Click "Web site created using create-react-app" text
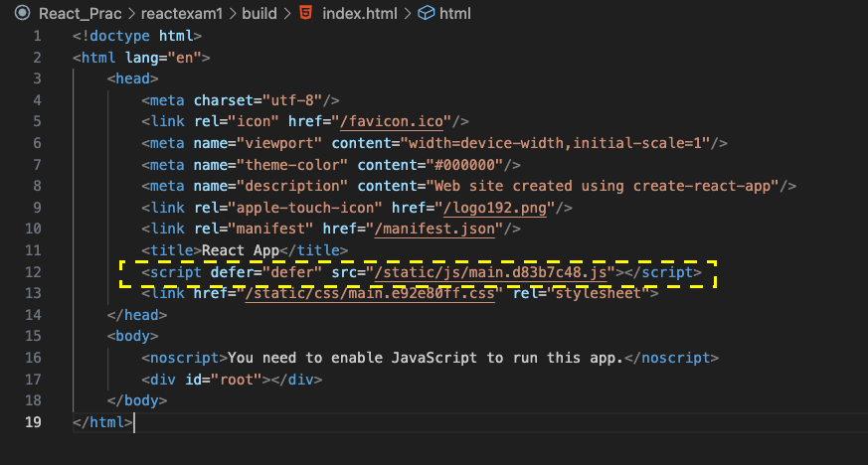 (x=603, y=186)
